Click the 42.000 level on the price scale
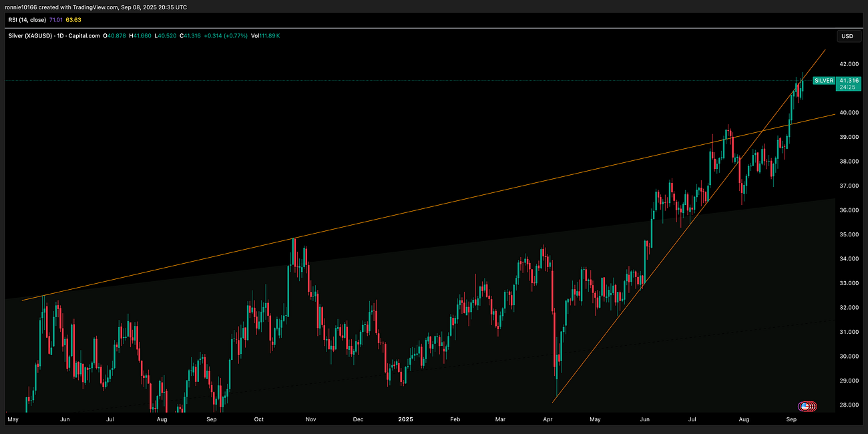The image size is (868, 434). 848,64
